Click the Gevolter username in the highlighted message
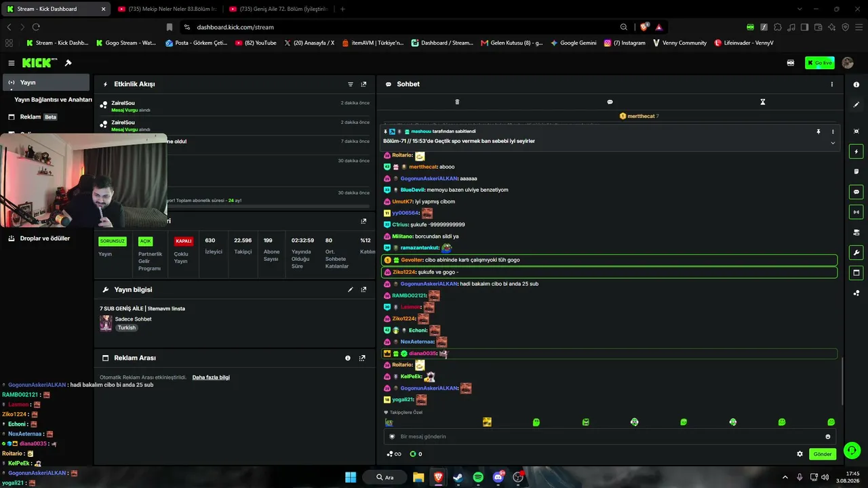 412,260
